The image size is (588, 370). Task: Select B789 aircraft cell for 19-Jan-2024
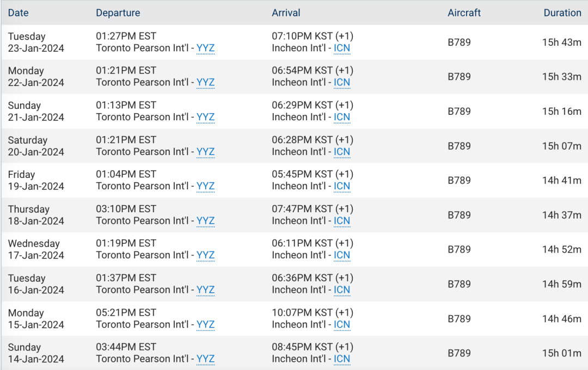tap(459, 180)
